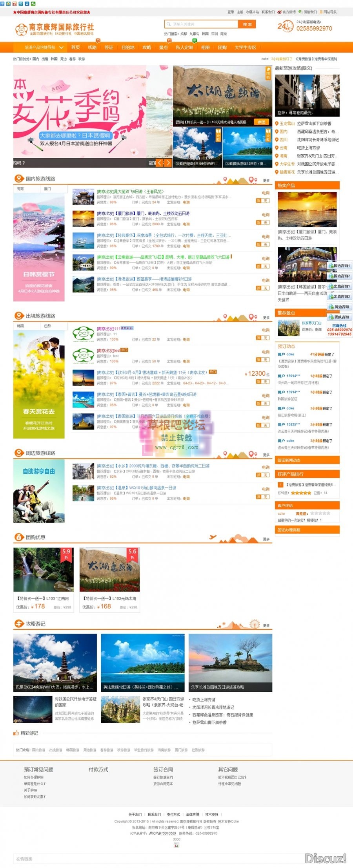Open the 5.6折 太湖 group-buy thumbnail

tap(110, 570)
